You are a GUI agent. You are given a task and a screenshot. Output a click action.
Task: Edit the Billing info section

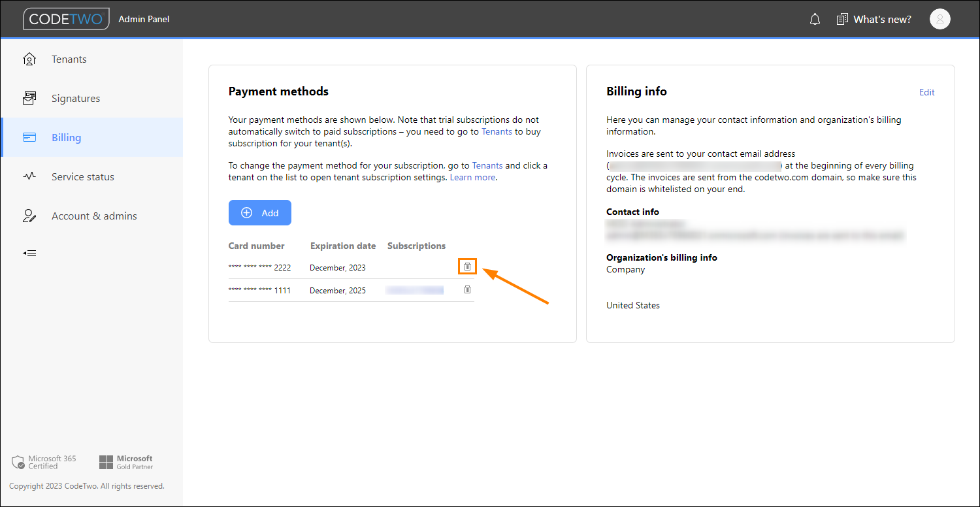tap(926, 92)
